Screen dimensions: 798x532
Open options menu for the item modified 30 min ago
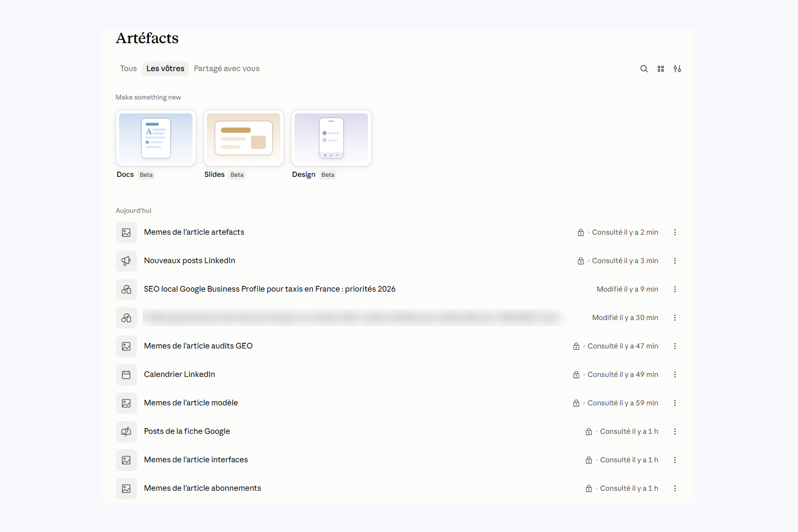point(675,318)
